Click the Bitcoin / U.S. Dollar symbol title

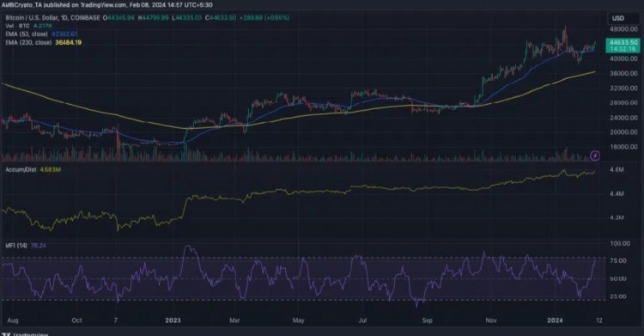(x=52, y=18)
